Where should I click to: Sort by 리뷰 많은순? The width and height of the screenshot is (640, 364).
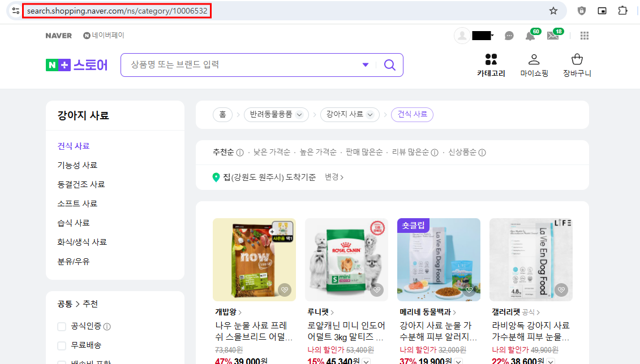411,152
